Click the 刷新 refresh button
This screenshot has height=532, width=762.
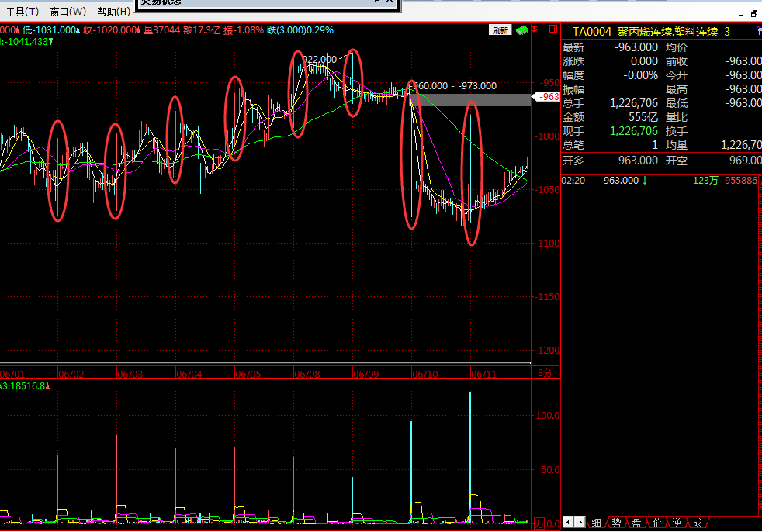pyautogui.click(x=500, y=30)
